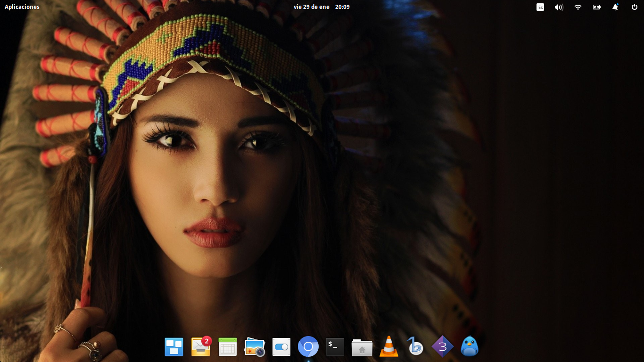This screenshot has height=362, width=644.
Task: Open the purple diamond 3 app
Action: point(443,346)
